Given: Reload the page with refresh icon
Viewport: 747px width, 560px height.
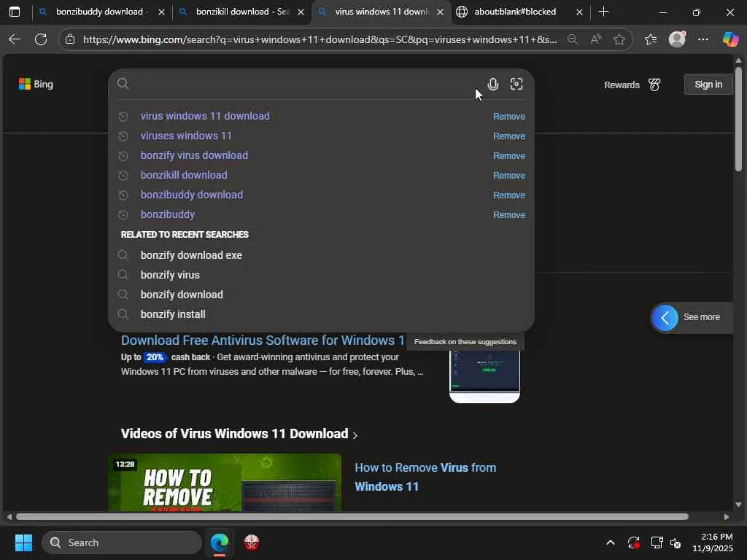Looking at the screenshot, I should [x=41, y=39].
